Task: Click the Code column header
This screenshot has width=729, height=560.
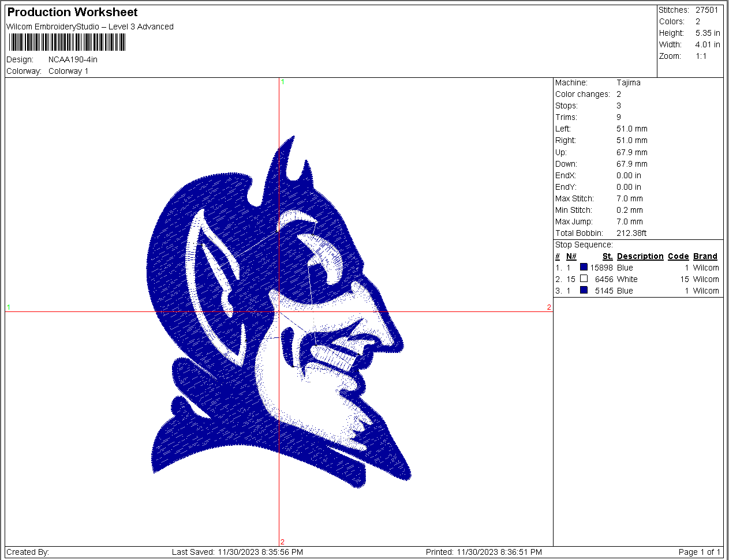Action: [678, 256]
